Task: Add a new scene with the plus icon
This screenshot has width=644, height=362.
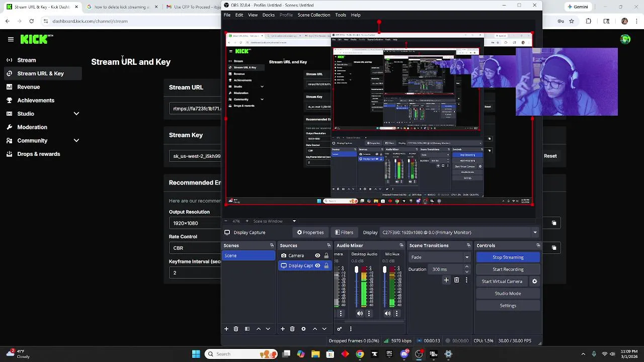Action: [226, 329]
